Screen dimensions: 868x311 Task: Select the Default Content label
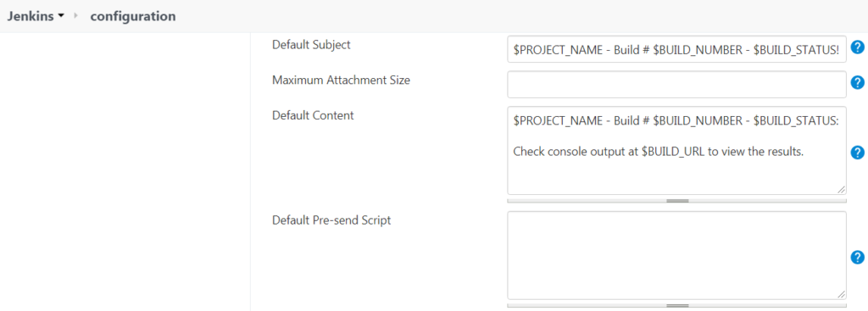point(313,115)
